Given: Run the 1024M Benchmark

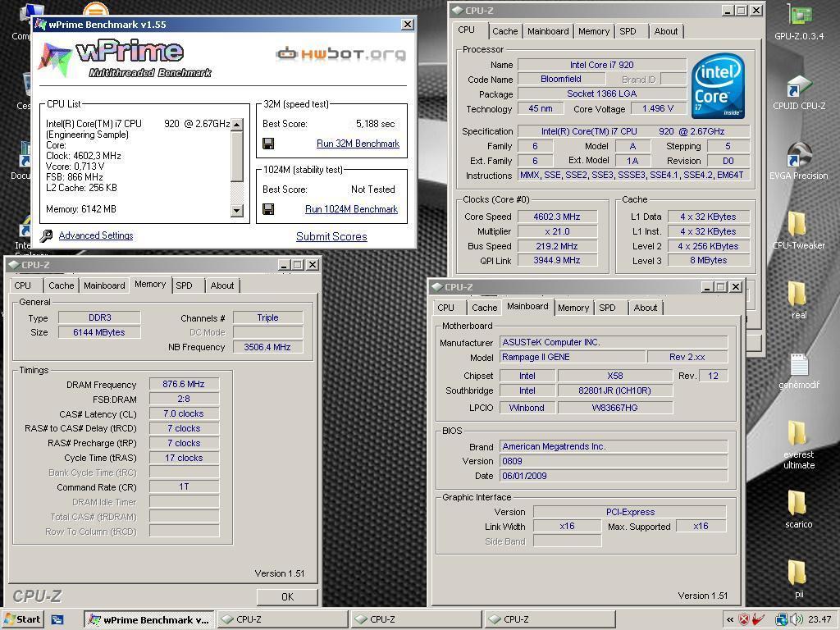Looking at the screenshot, I should tap(351, 209).
